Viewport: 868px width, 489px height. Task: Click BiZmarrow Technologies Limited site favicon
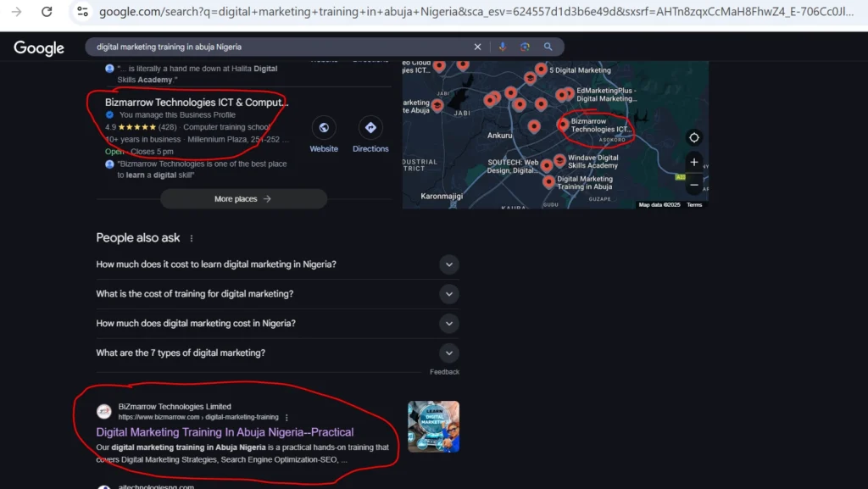[104, 412]
